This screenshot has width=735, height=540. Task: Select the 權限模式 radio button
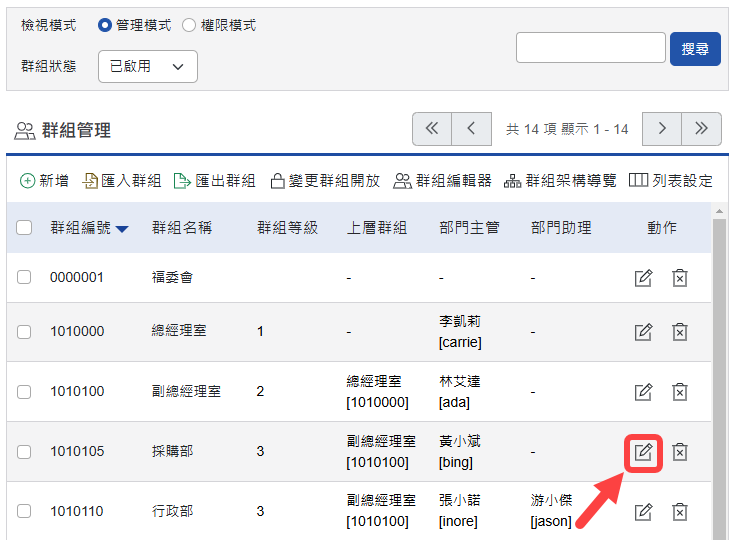(189, 25)
